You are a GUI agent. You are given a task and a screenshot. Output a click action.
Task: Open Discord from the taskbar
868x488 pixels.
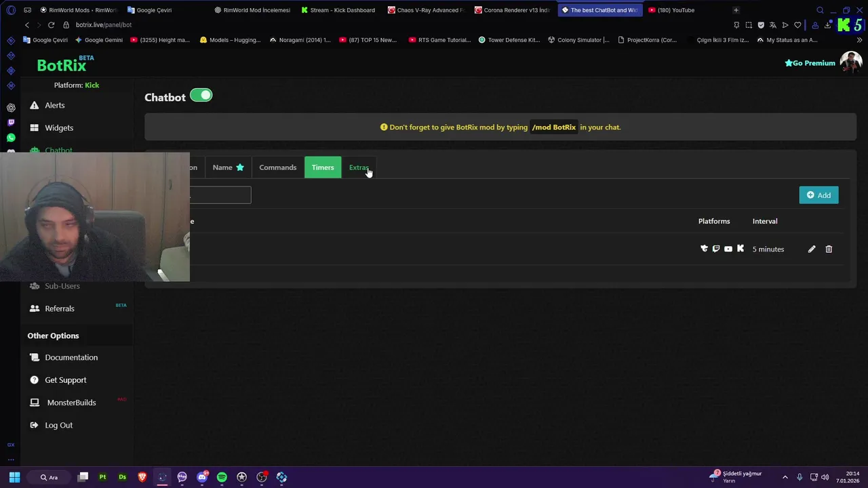pos(202,477)
